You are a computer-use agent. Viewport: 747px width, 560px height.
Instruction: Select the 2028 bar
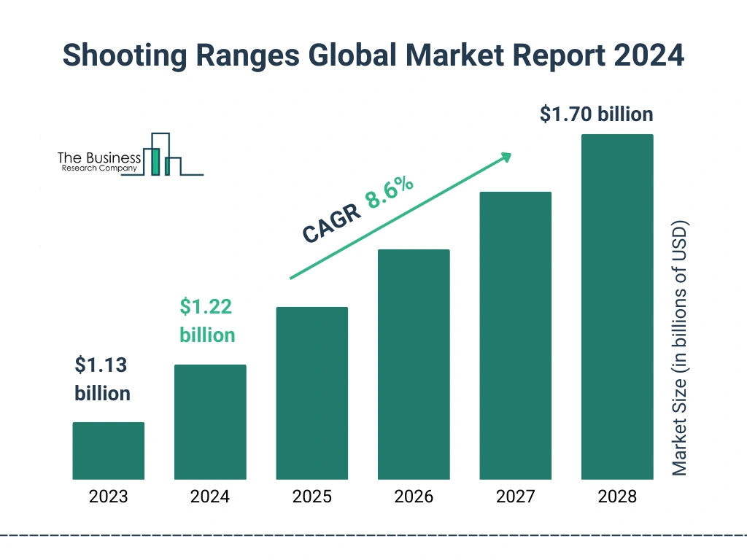click(x=617, y=307)
